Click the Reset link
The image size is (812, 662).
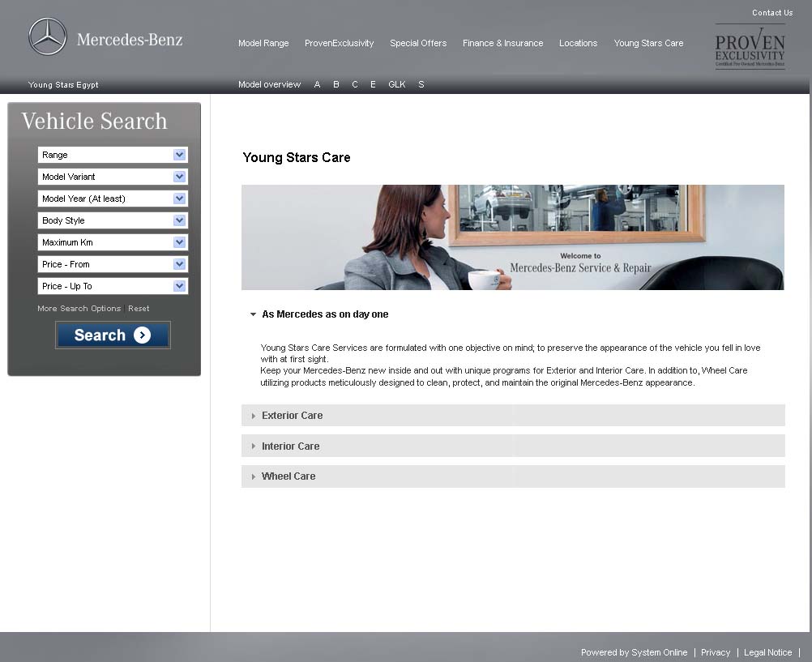tap(139, 309)
